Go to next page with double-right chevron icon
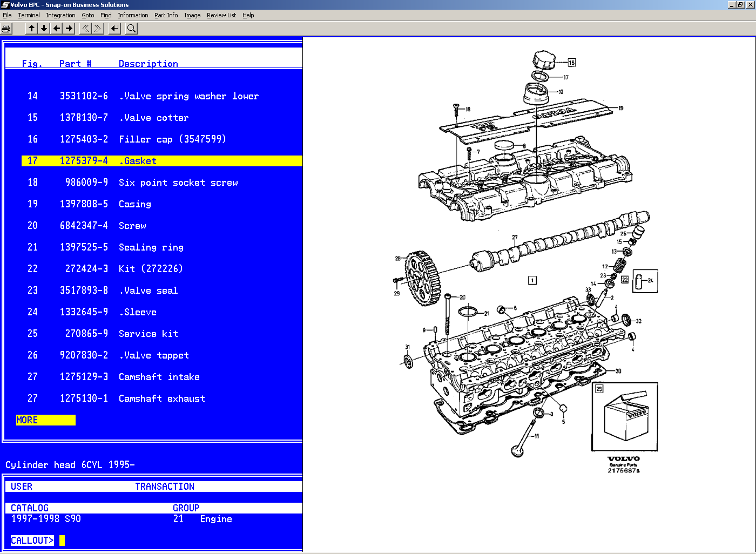Viewport: 756px width, 554px height. click(97, 28)
